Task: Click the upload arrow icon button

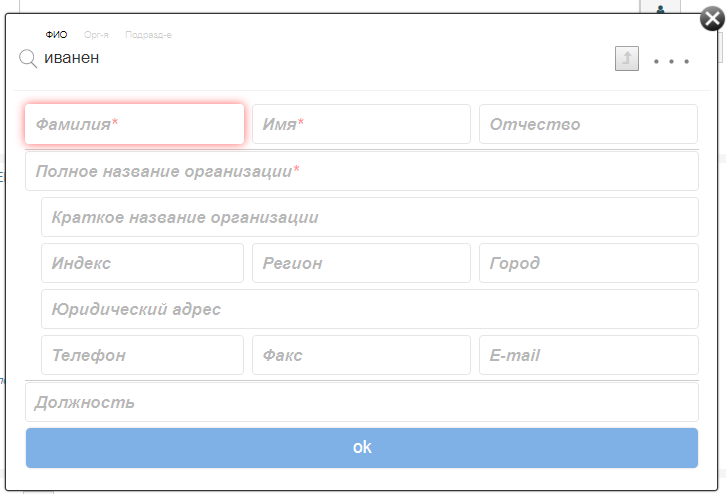Action: point(626,59)
